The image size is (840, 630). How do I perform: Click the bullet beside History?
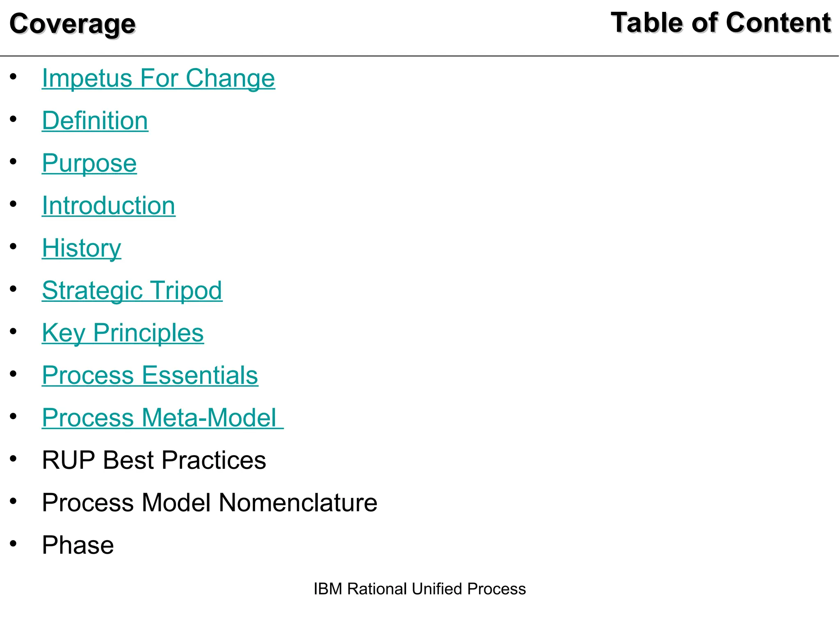[x=14, y=247]
